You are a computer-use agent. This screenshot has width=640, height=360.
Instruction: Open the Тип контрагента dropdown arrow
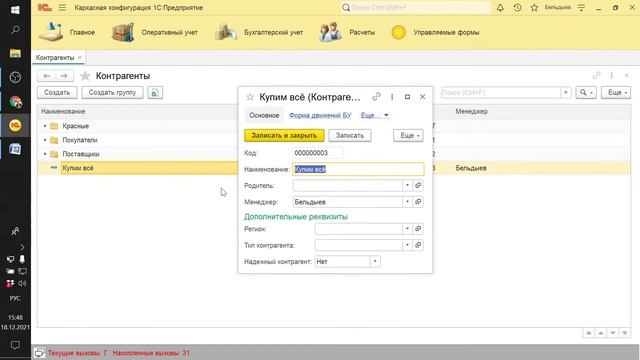click(407, 245)
